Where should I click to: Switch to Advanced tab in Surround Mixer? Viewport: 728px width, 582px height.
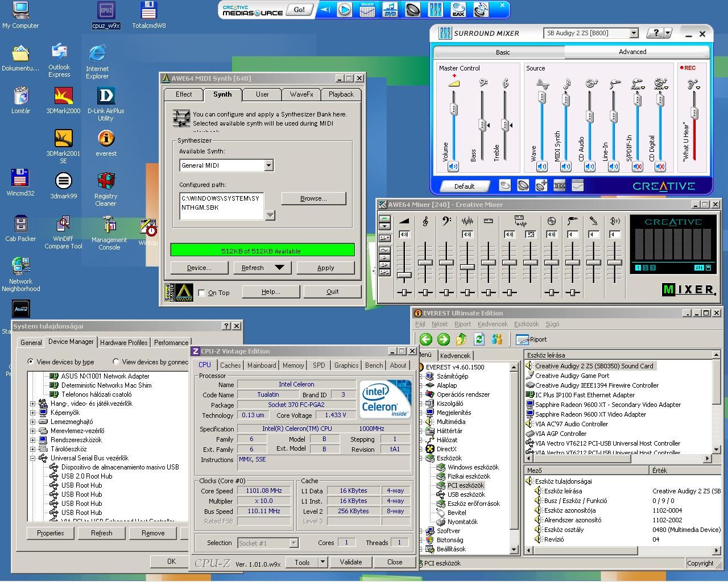click(632, 52)
